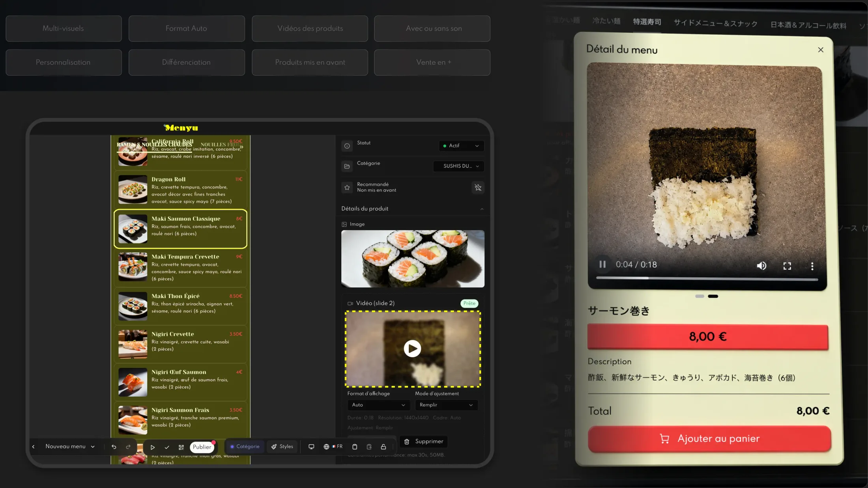
Task: Open the サイドメニュー&スナック tab
Action: [x=716, y=23]
